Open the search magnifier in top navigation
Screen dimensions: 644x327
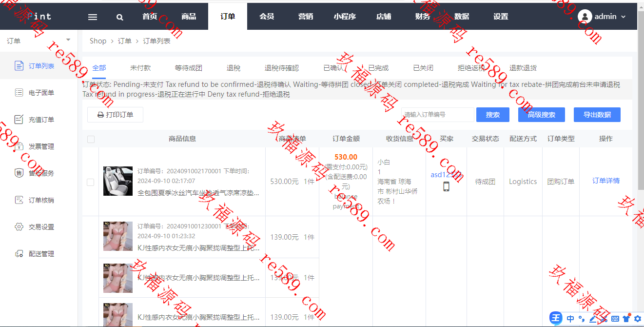[120, 17]
